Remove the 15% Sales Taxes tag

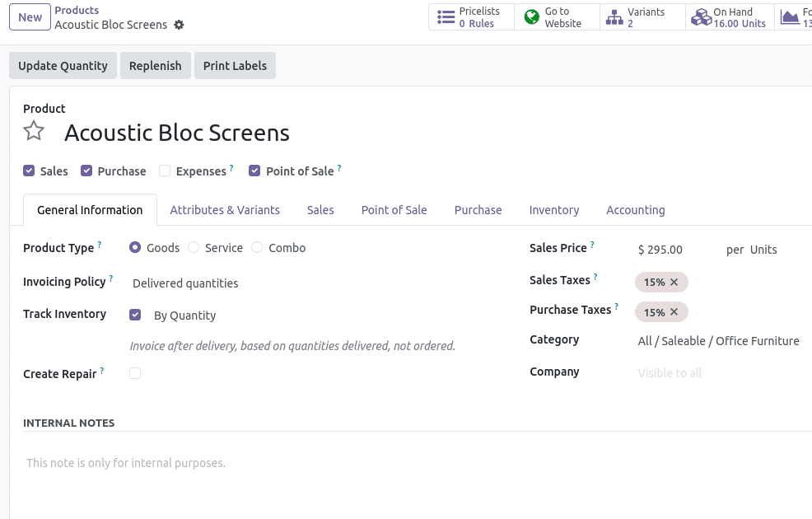674,283
